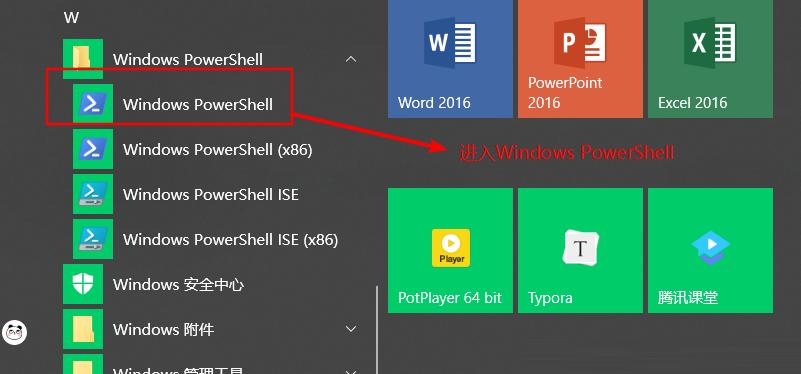801x374 pixels.
Task: Launch the PotPlayer 64 bit tile
Action: coord(450,250)
